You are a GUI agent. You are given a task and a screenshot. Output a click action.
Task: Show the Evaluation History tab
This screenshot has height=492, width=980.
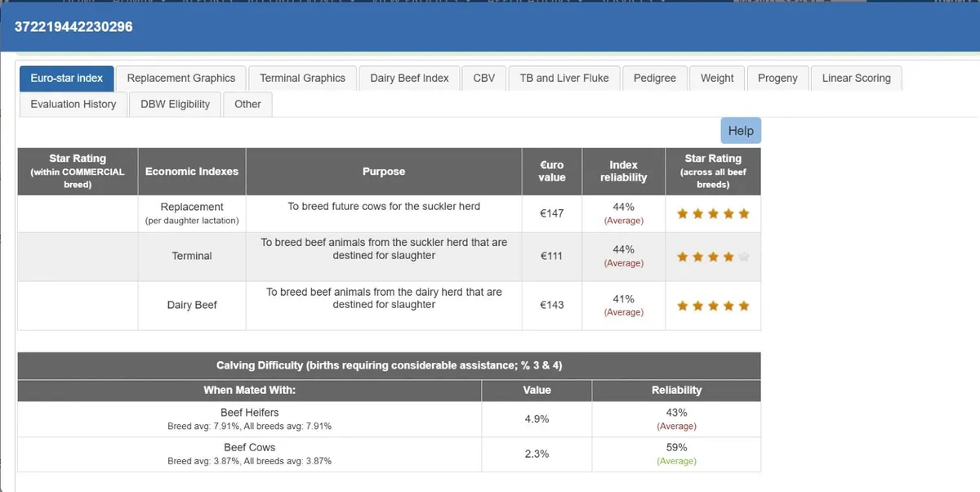click(73, 105)
